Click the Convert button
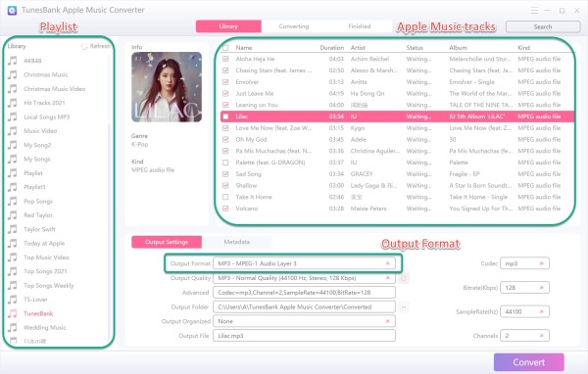The image size is (588, 374). click(529, 362)
